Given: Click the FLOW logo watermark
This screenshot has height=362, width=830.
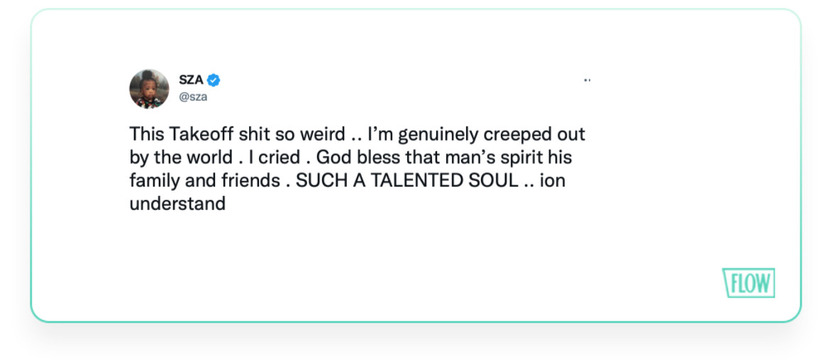Looking at the screenshot, I should click(x=748, y=283).
